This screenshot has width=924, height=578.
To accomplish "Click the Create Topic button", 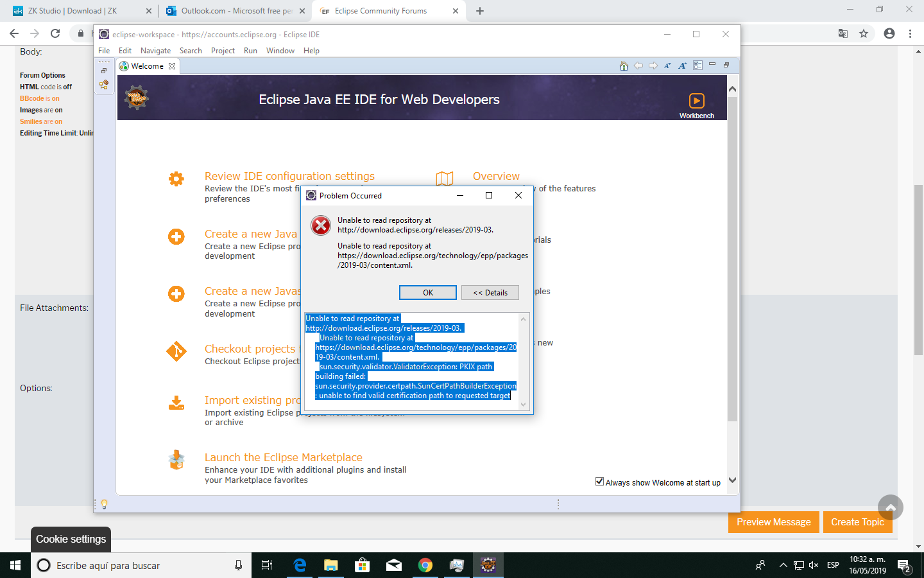I will (x=857, y=522).
